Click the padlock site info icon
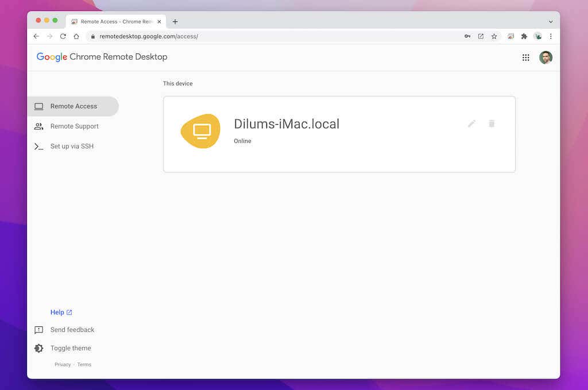This screenshot has height=390, width=588. 93,36
